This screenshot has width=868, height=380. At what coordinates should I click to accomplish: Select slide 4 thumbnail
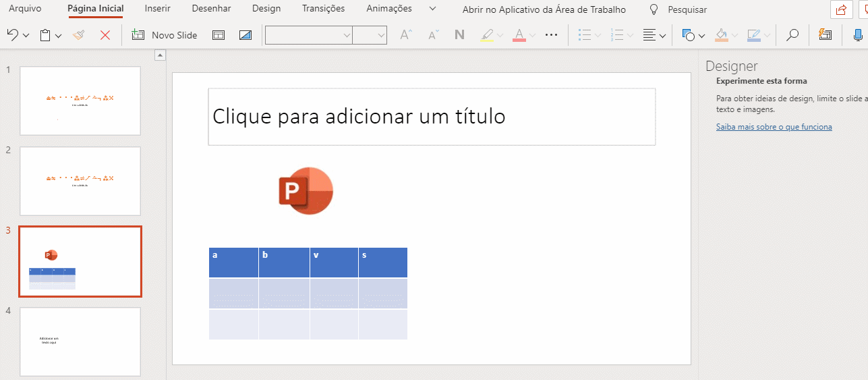point(80,342)
